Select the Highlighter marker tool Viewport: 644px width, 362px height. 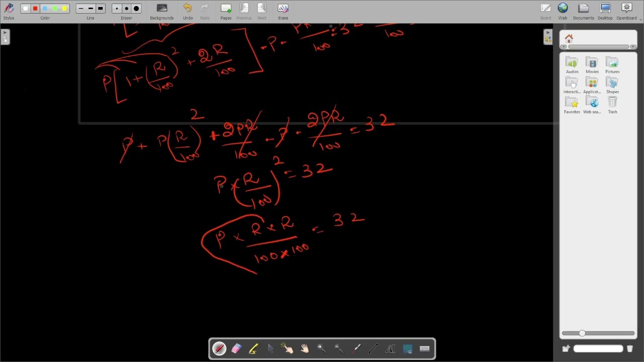click(x=254, y=348)
